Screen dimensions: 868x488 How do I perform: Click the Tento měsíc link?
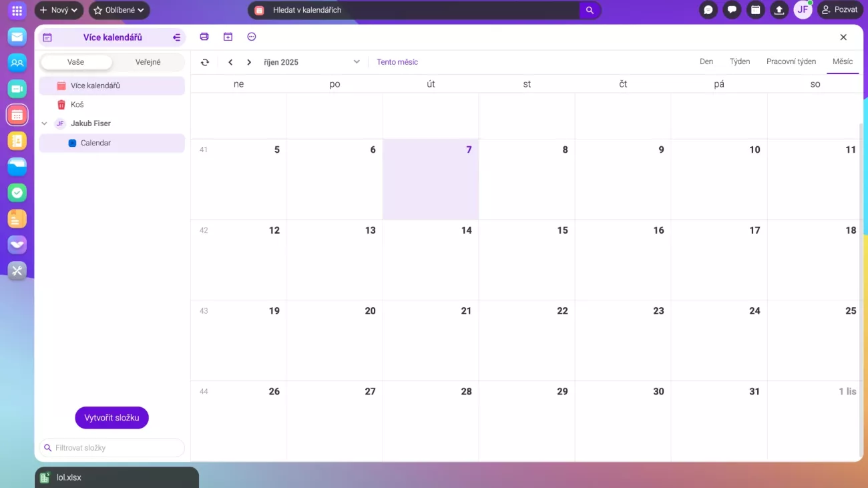(397, 62)
